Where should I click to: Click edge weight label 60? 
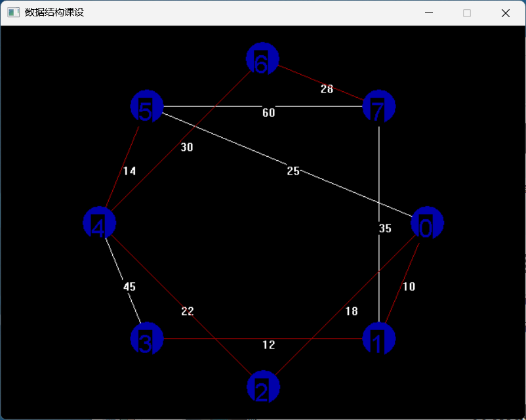pyautogui.click(x=269, y=113)
